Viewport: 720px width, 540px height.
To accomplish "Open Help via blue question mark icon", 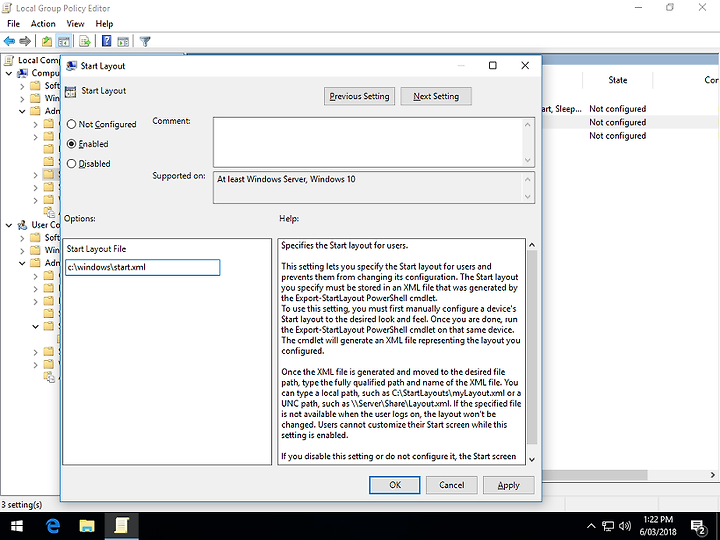I will (x=107, y=41).
